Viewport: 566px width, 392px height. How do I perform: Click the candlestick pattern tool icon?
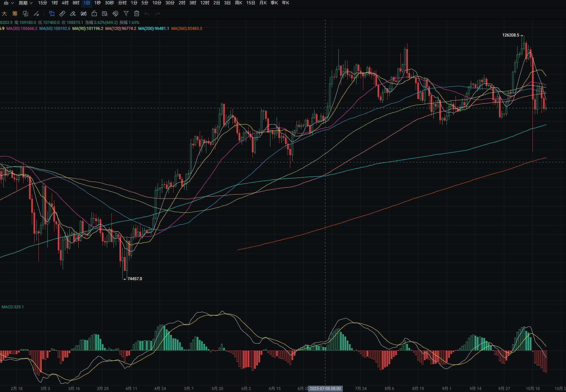pyautogui.click(x=84, y=14)
